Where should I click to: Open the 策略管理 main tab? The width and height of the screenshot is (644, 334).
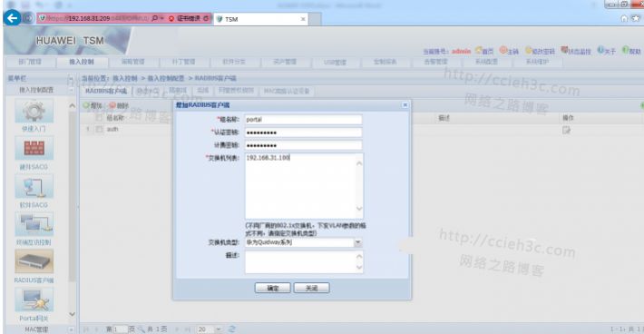(x=133, y=62)
